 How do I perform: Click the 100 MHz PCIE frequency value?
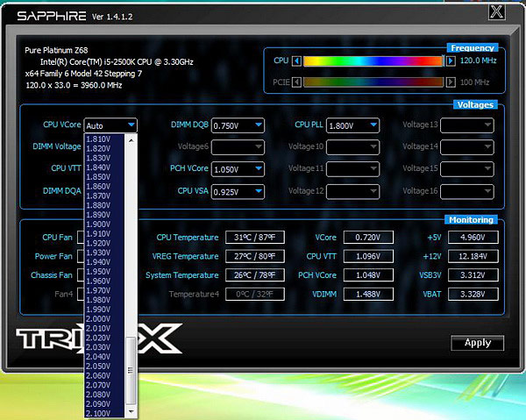tap(474, 82)
